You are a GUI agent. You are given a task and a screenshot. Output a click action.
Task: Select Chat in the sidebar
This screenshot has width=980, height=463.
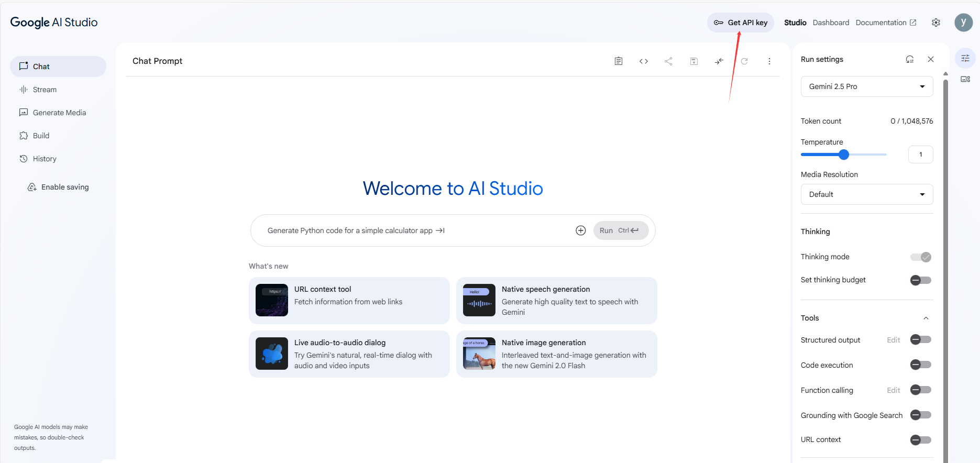[58, 67]
